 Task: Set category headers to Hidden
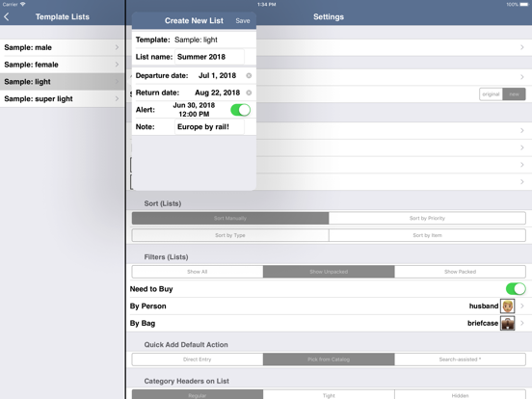460,394
